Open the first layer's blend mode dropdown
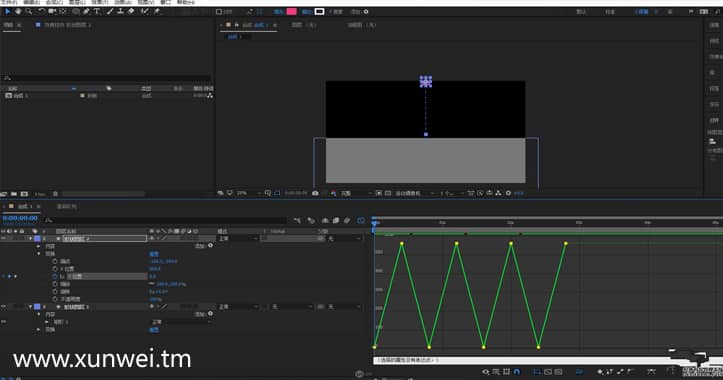The width and height of the screenshot is (723, 380). (237, 238)
